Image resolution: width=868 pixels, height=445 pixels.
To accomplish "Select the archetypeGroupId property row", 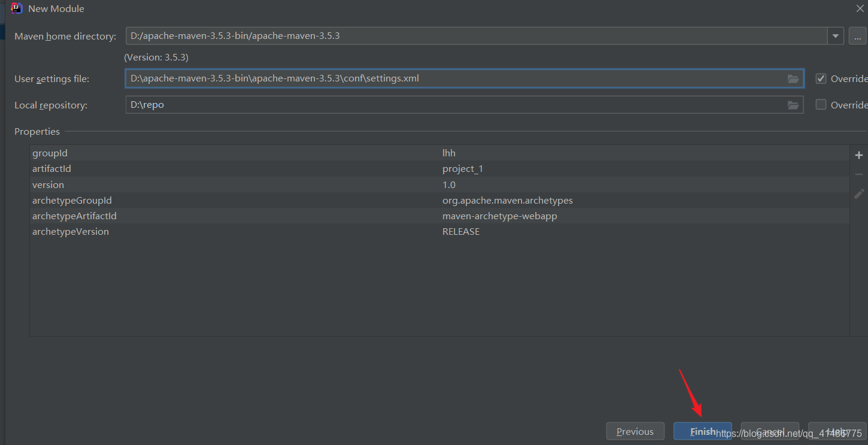I will (x=440, y=200).
